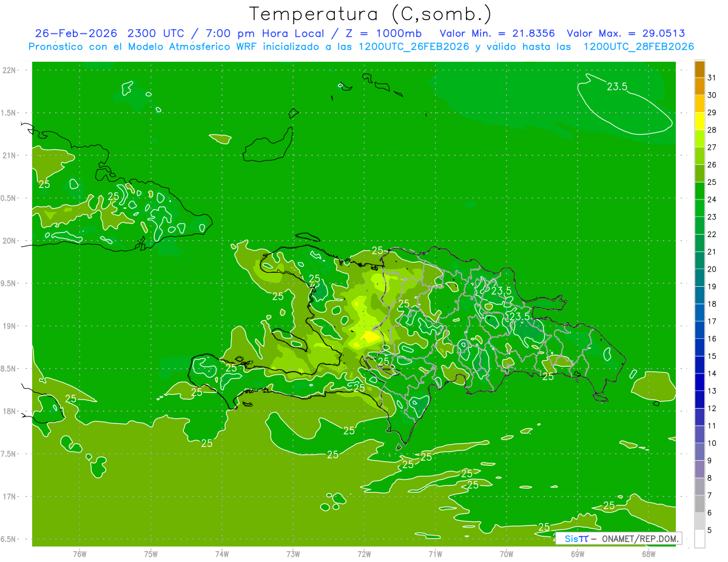Click the brightest yellow hotspot near 72W
728x562 pixels.
[x=369, y=336]
